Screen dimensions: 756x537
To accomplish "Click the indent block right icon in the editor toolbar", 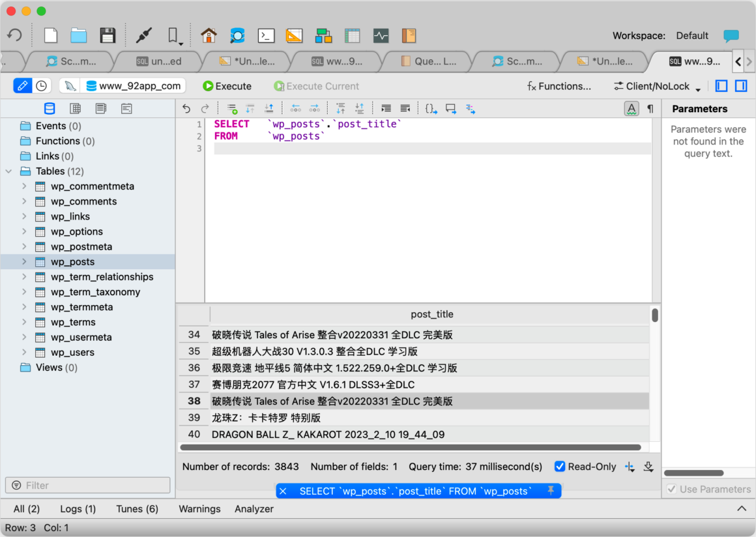I will 386,108.
